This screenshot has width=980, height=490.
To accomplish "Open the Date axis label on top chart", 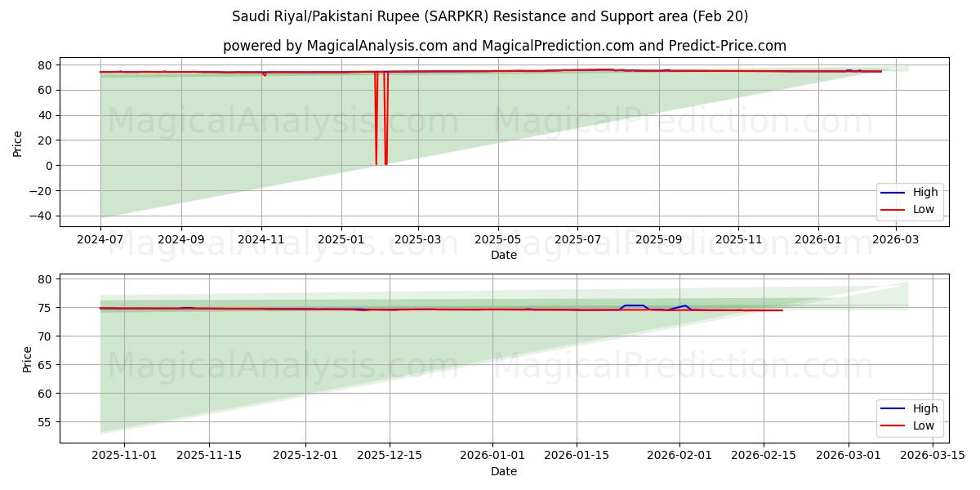I will 505,255.
